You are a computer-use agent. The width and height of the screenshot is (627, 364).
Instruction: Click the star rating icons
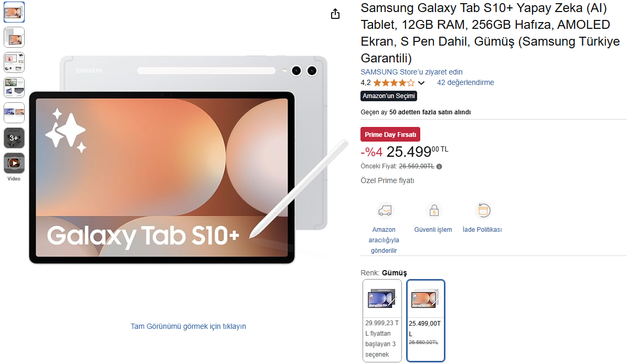pyautogui.click(x=394, y=83)
